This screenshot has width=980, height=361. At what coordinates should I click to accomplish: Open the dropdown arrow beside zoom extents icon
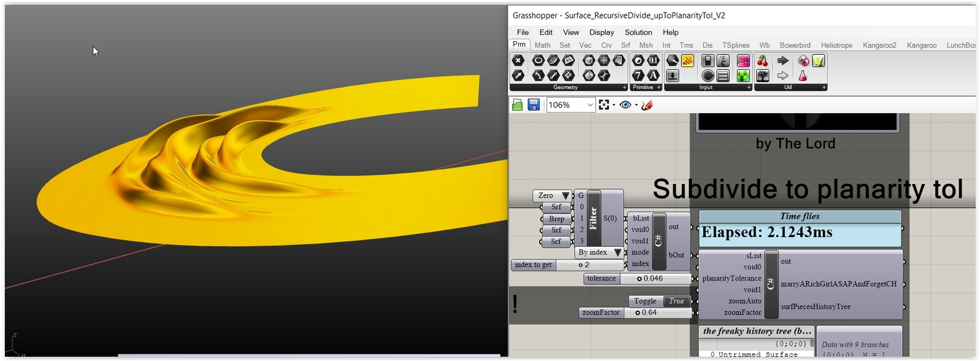point(613,105)
